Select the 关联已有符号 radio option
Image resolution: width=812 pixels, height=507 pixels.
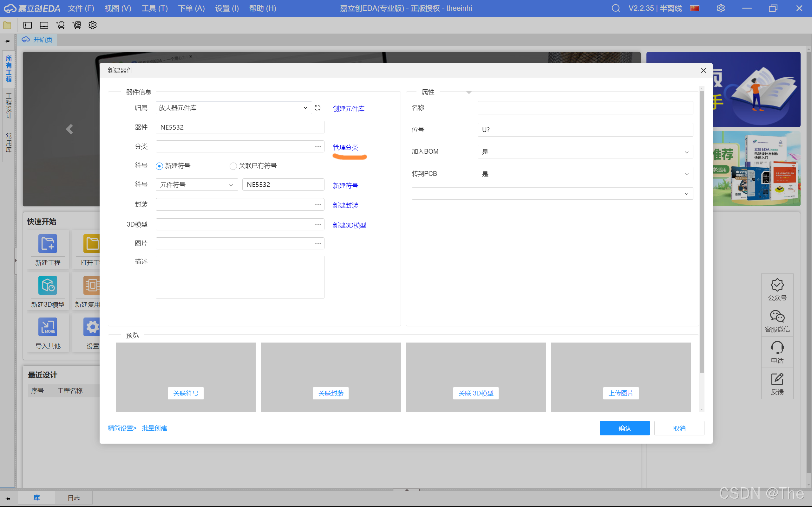(x=233, y=166)
